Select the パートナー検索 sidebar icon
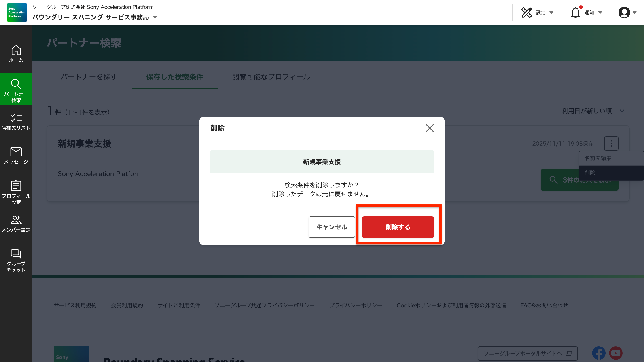Screen dimensions: 644x362 coord(16,89)
